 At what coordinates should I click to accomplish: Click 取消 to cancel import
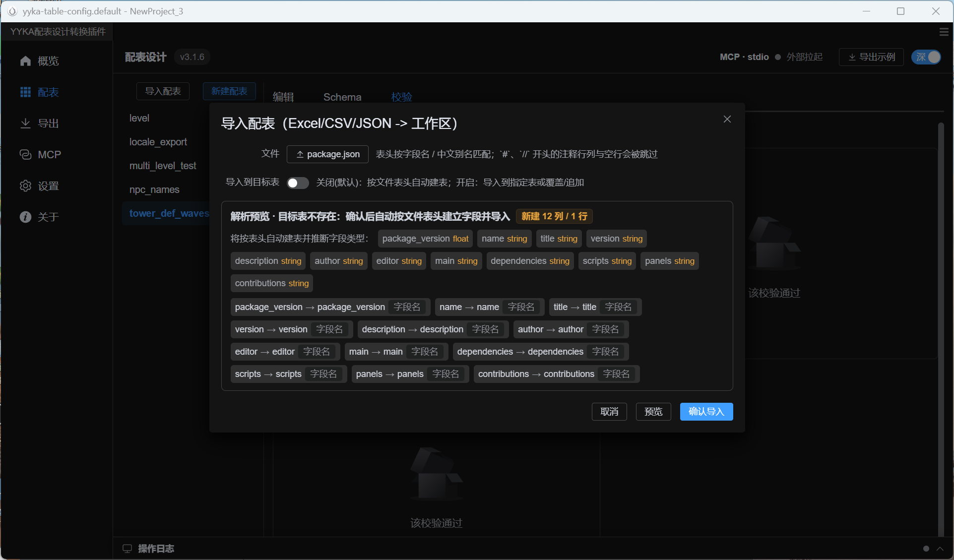(609, 412)
